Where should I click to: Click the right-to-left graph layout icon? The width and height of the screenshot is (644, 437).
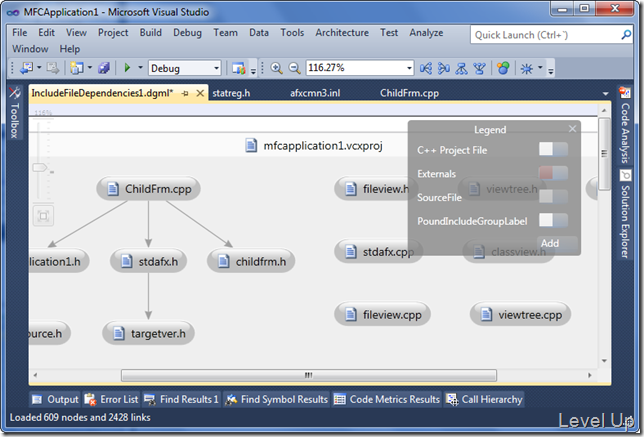click(444, 68)
